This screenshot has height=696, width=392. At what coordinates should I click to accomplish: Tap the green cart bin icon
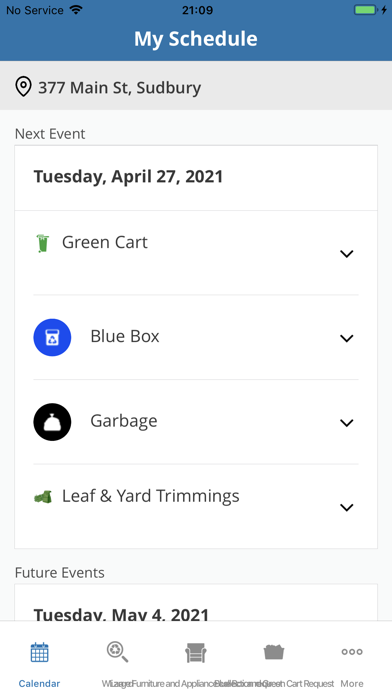(x=43, y=243)
